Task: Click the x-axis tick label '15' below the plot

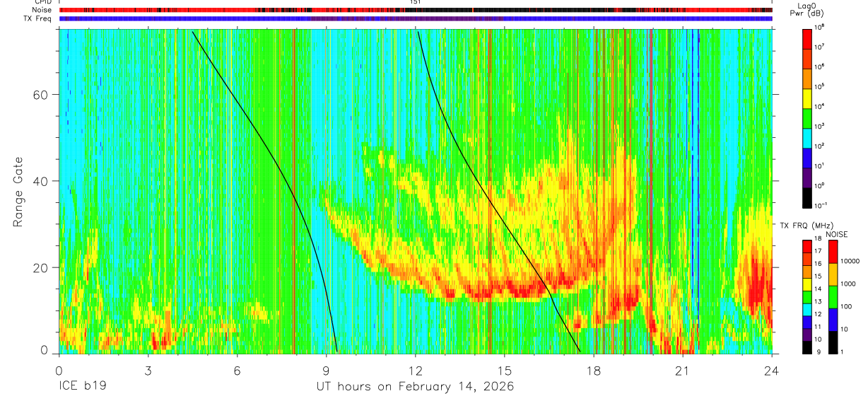Action: (x=505, y=371)
